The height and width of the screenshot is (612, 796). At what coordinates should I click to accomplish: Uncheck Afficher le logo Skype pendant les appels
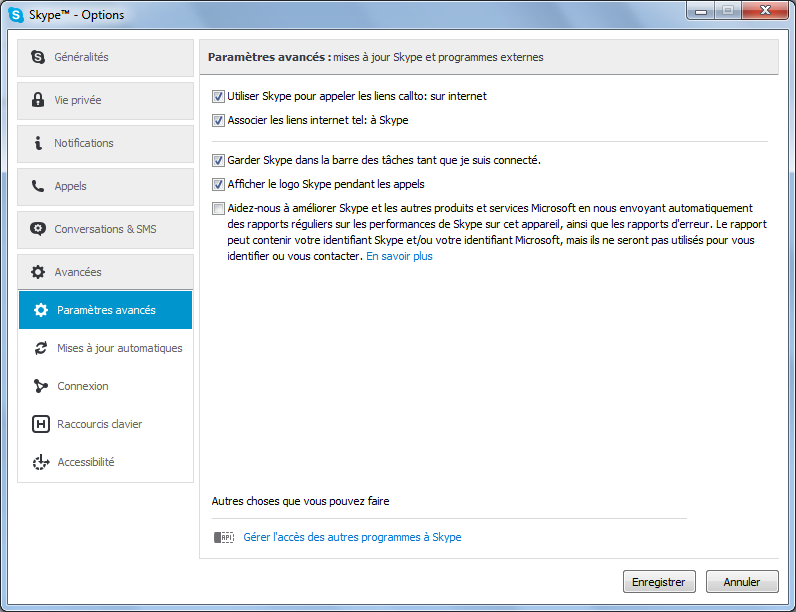(x=218, y=184)
